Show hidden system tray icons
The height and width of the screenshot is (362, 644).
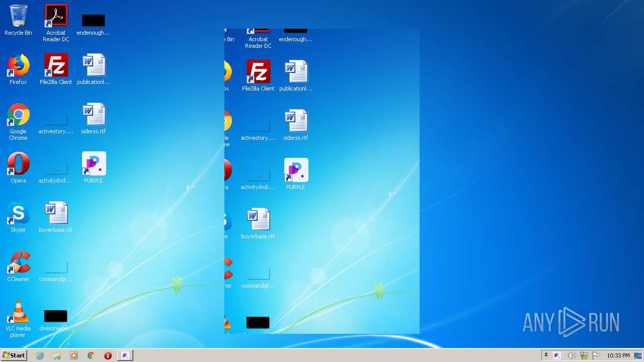point(546,355)
